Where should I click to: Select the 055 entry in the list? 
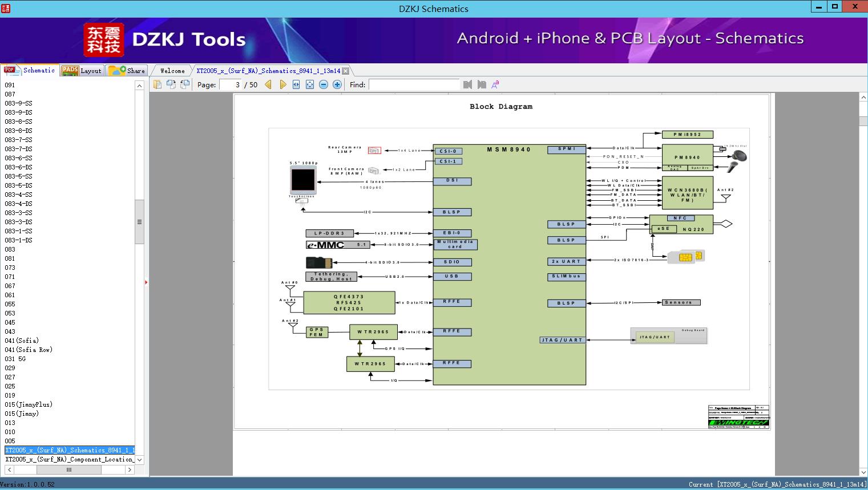click(10, 304)
